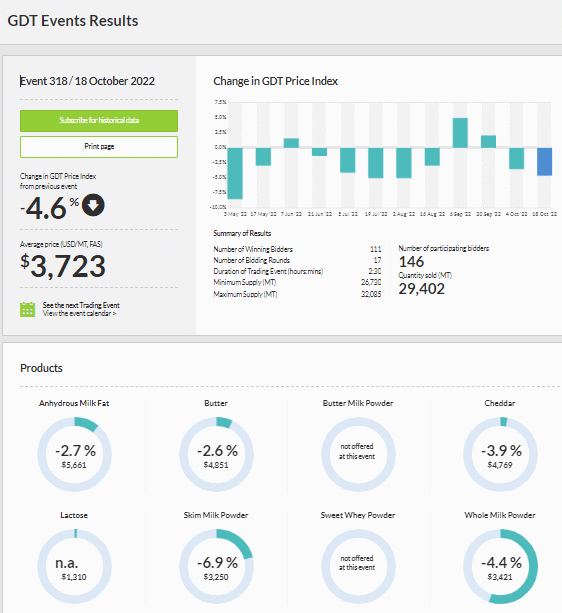Click the 'Maximum Supply (MT)' row

pyautogui.click(x=297, y=294)
